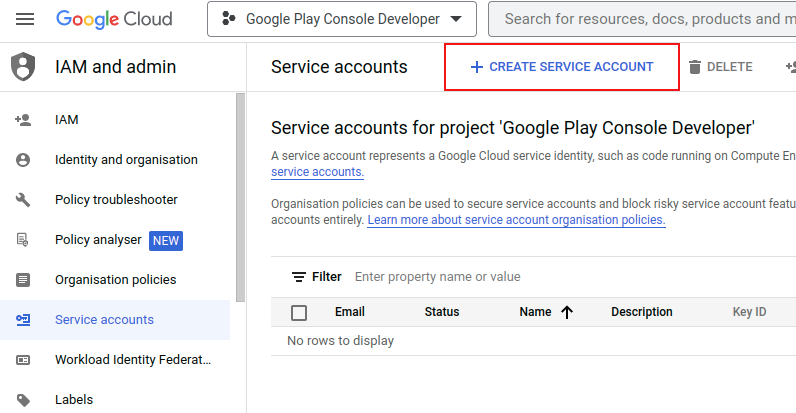
Task: Tick the select-all checkbox in table header
Action: (299, 313)
